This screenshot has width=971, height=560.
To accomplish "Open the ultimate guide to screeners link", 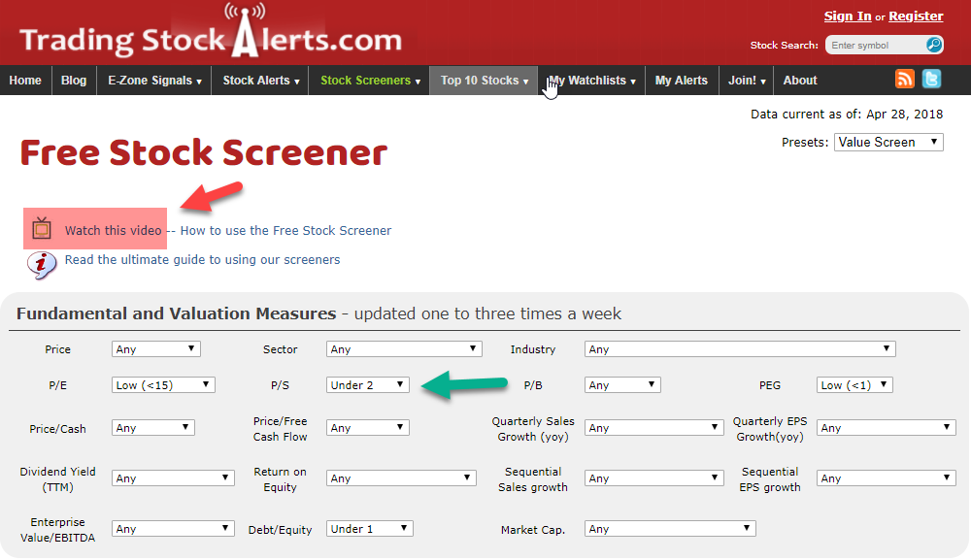I will click(203, 260).
